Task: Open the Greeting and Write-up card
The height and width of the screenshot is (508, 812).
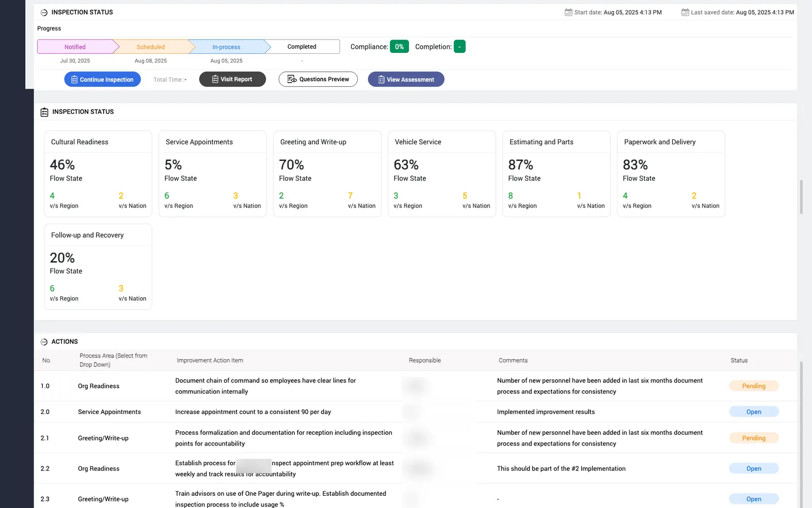Action: coord(327,174)
